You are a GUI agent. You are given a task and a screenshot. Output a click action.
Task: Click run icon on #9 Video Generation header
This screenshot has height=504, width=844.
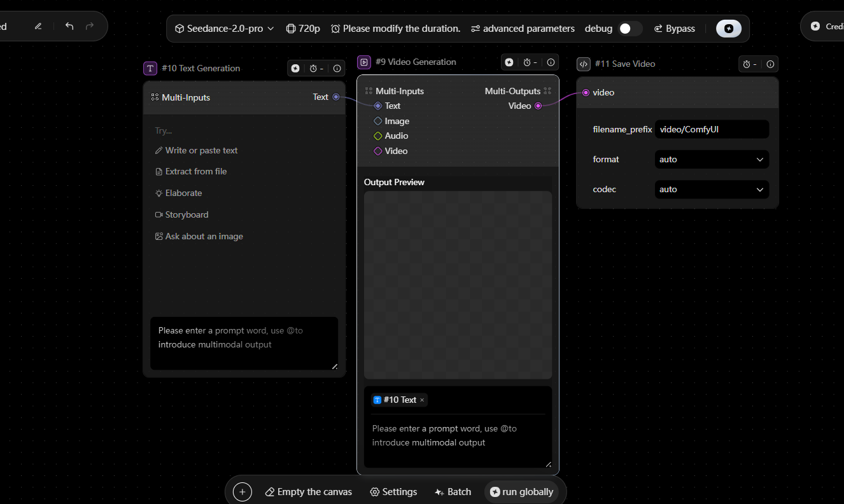click(x=509, y=62)
